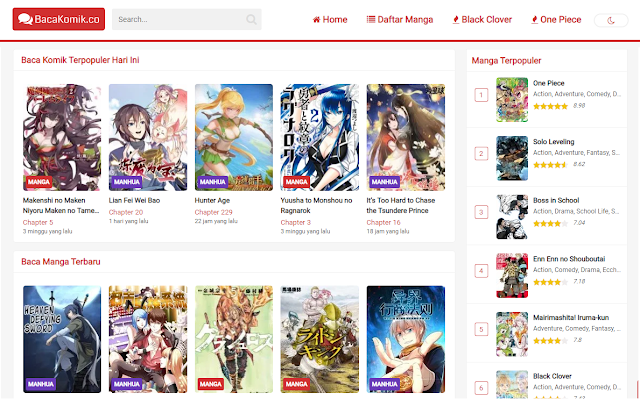Click rank number 1 box
640x399 pixels.
coord(481,95)
